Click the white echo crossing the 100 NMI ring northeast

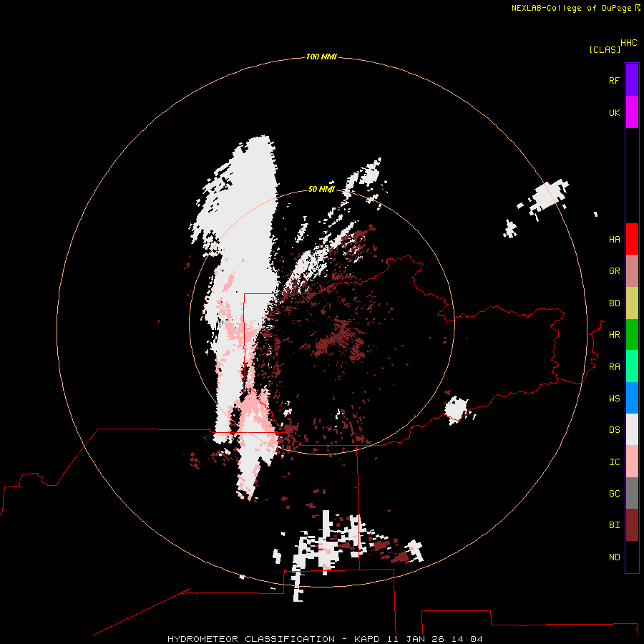(x=548, y=196)
